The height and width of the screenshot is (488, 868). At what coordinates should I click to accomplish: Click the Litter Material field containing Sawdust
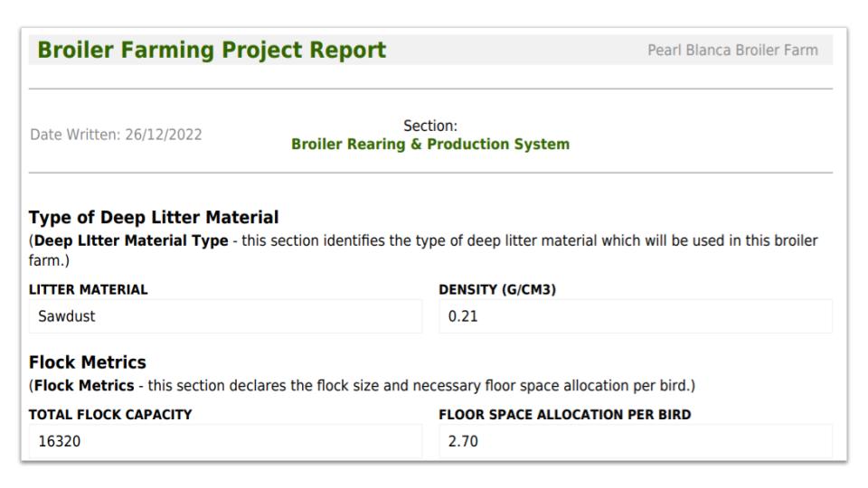pos(225,316)
